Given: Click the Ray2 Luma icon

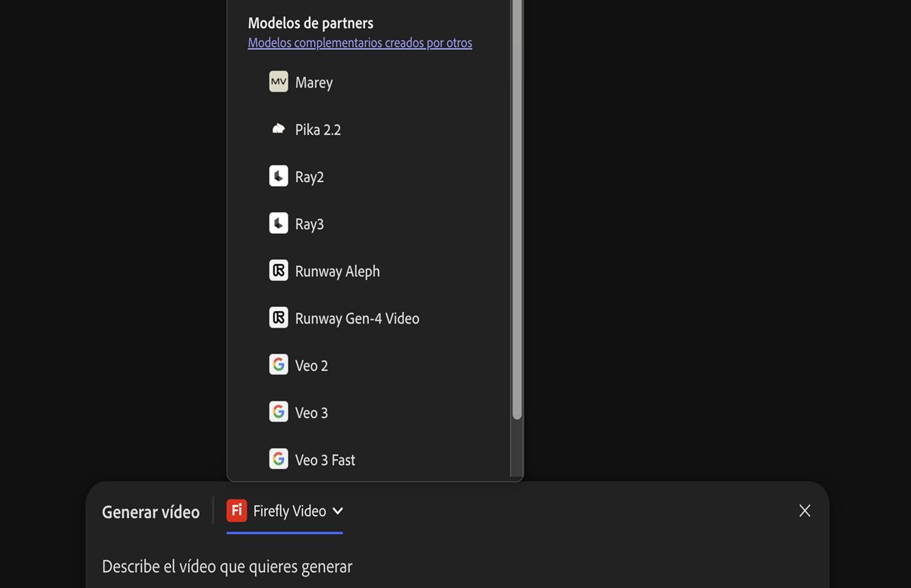Looking at the screenshot, I should [279, 176].
